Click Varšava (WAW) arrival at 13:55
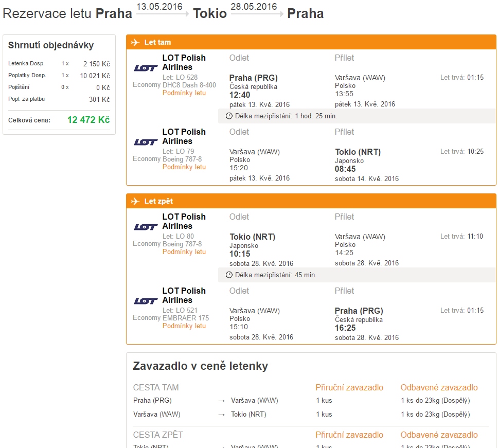Image resolution: width=498 pixels, height=448 pixels. coord(360,78)
